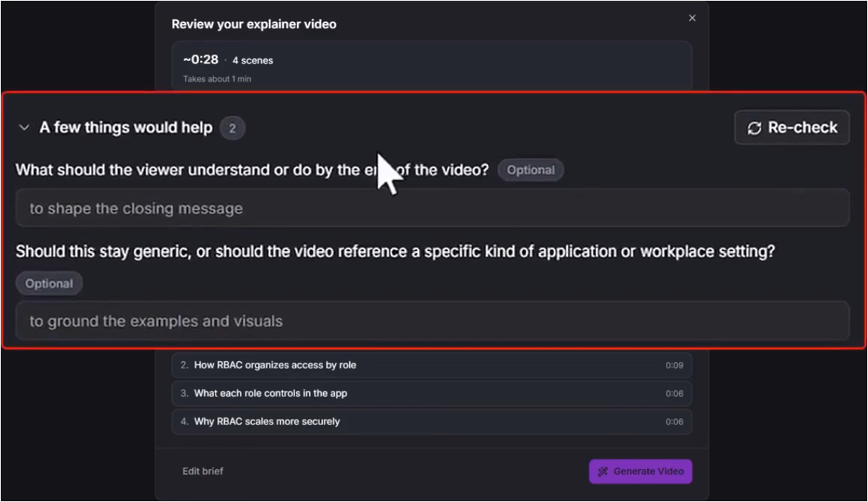This screenshot has width=868, height=502.
Task: Click the closing message input field
Action: point(433,208)
